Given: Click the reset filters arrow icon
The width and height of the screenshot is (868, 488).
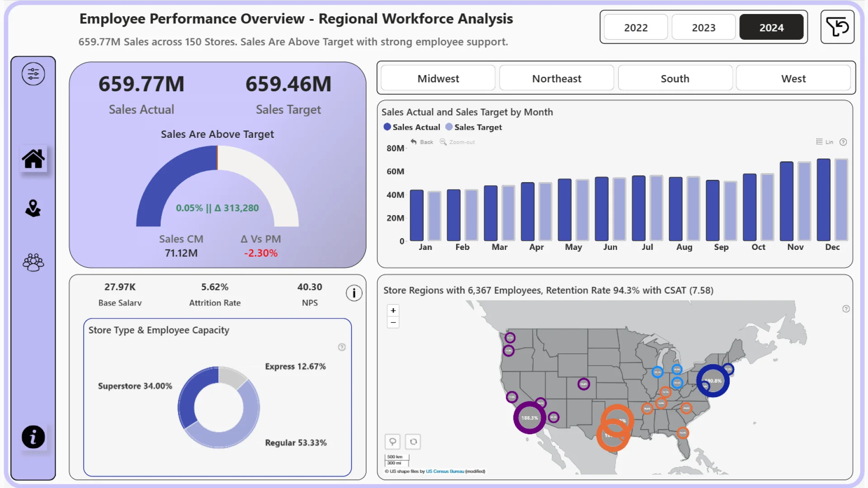Looking at the screenshot, I should pos(837,27).
